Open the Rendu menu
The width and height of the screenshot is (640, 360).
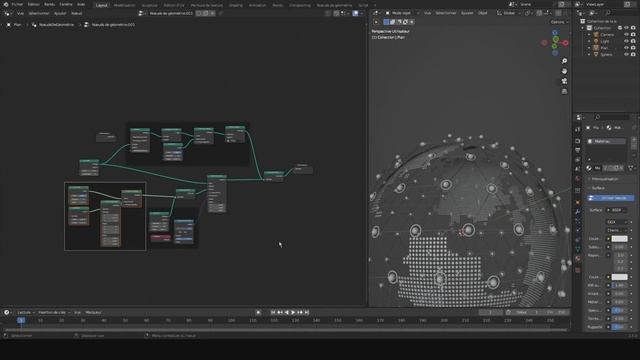49,4
